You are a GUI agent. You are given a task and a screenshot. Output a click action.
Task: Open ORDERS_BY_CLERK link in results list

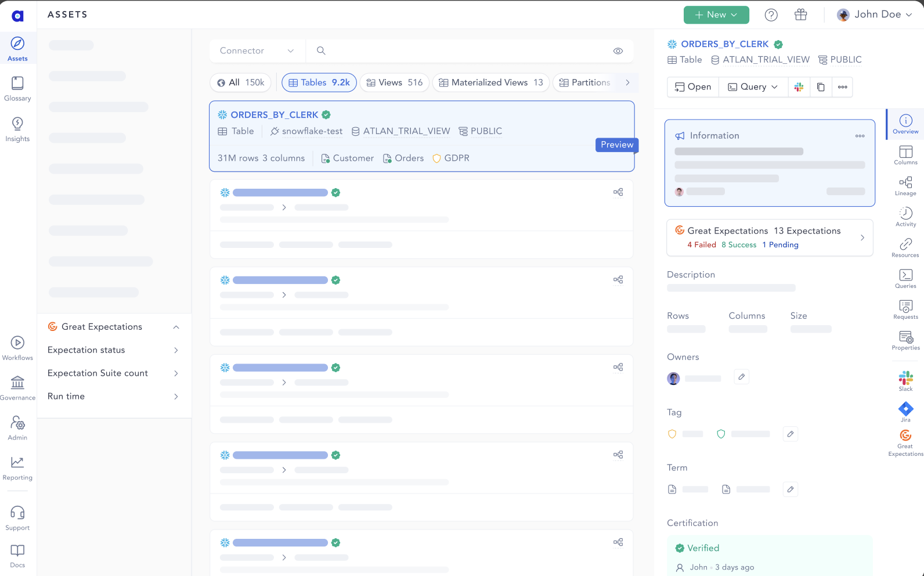[275, 115]
